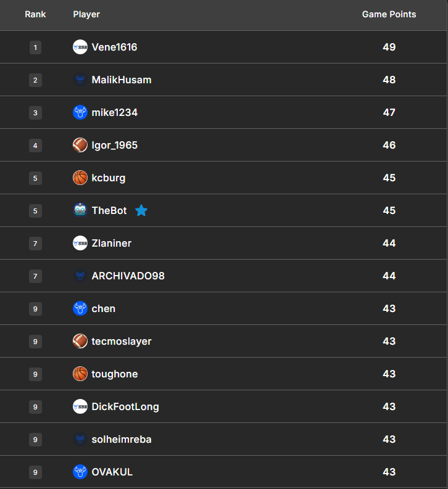
Task: Click Vene1616's SBR avatar icon
Action: 80,47
